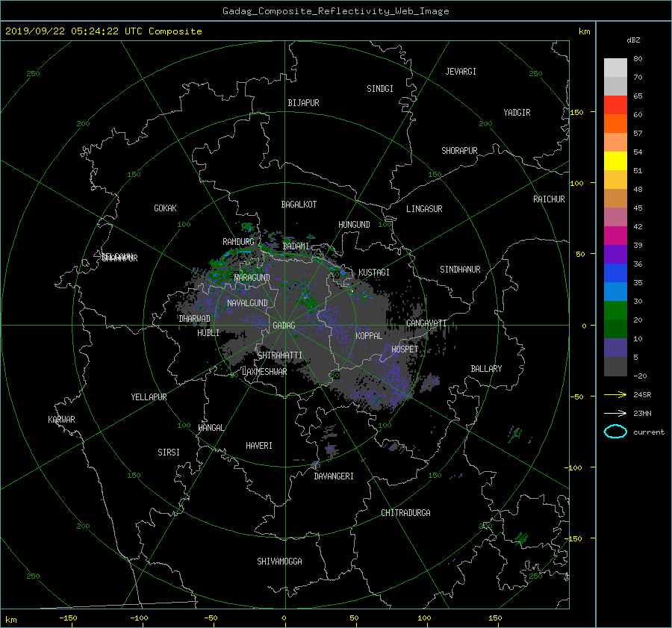Click the GANGAVATI city label
The image size is (672, 628).
click(426, 323)
